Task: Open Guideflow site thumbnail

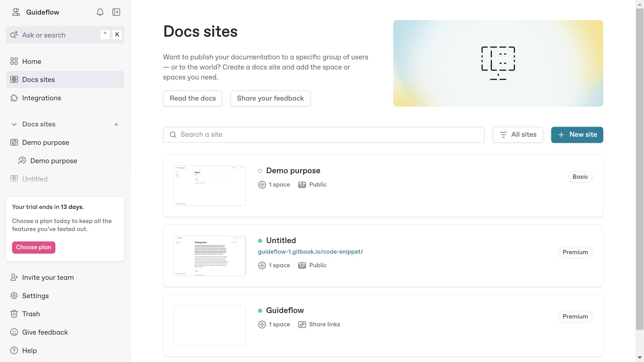Action: point(210,325)
